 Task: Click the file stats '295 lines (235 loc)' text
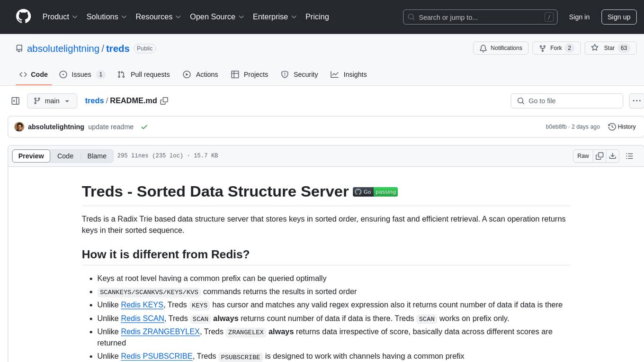[150, 156]
